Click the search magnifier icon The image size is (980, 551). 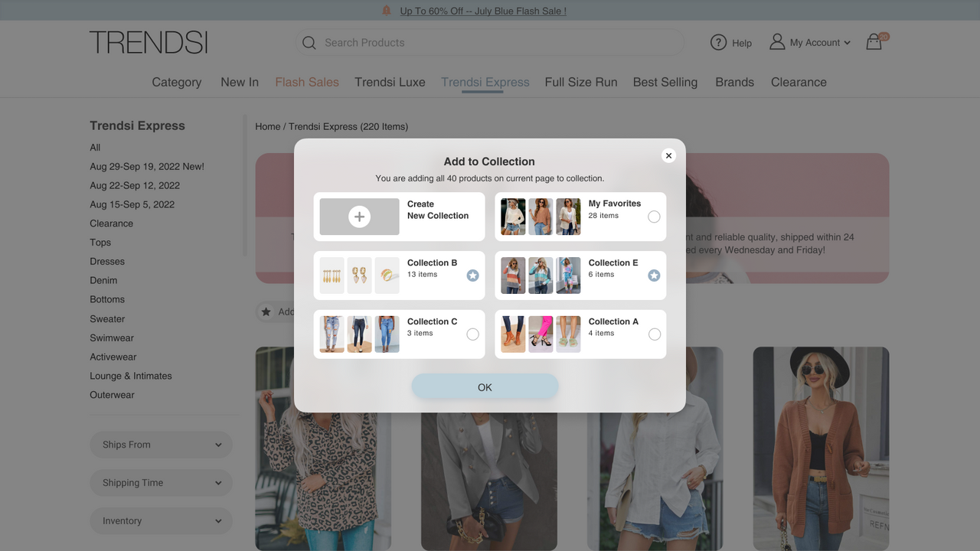(309, 43)
